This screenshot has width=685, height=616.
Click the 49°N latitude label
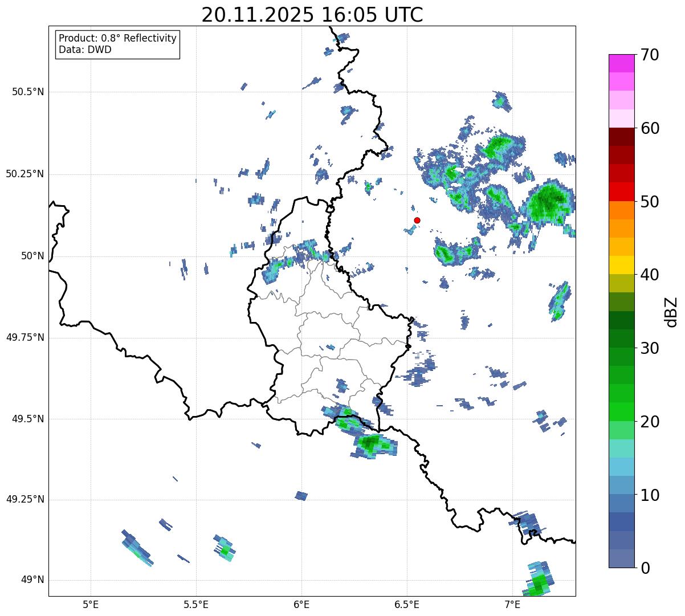(32, 580)
